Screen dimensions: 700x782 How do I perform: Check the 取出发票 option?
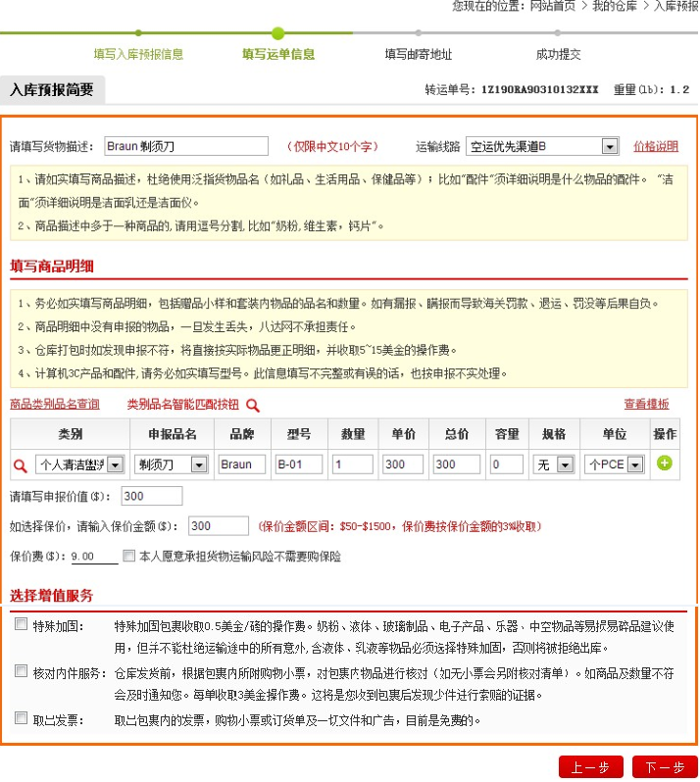(x=22, y=719)
